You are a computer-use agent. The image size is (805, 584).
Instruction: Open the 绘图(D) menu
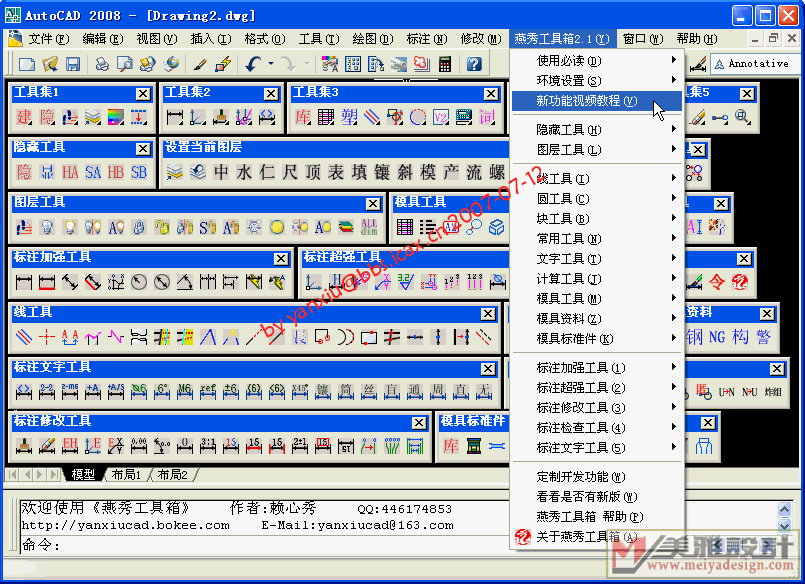click(373, 39)
